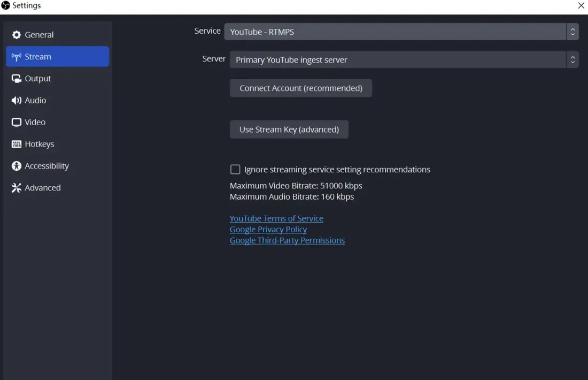Click the Advanced tools icon

tap(16, 188)
